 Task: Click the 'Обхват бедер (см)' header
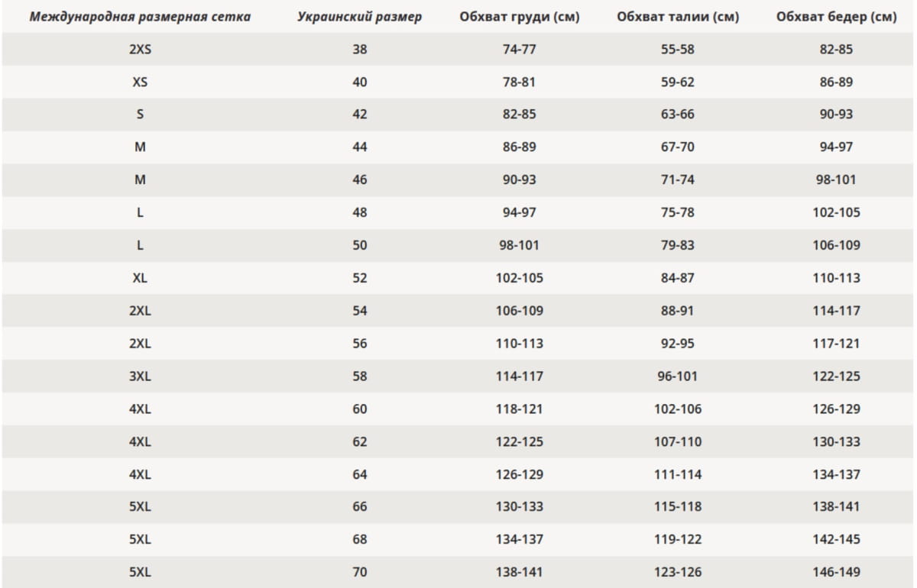pos(836,17)
